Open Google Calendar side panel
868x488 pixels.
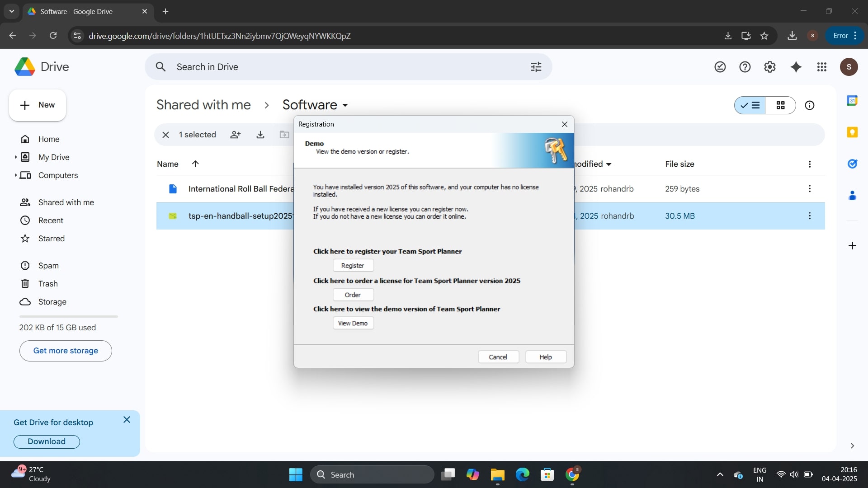click(x=852, y=100)
